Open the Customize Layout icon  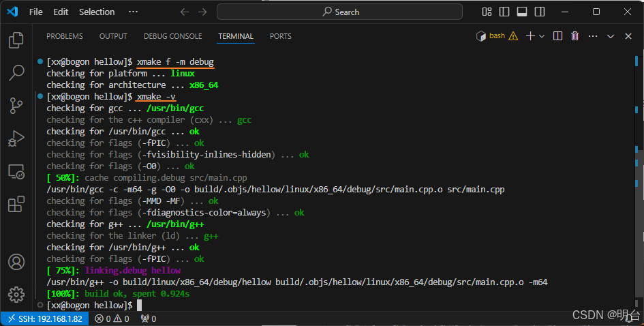487,12
